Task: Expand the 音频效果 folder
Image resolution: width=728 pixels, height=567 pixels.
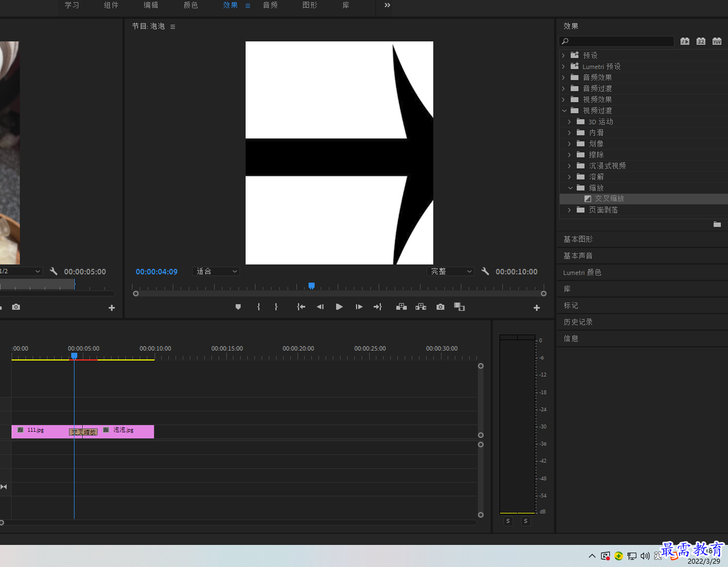Action: [x=564, y=77]
